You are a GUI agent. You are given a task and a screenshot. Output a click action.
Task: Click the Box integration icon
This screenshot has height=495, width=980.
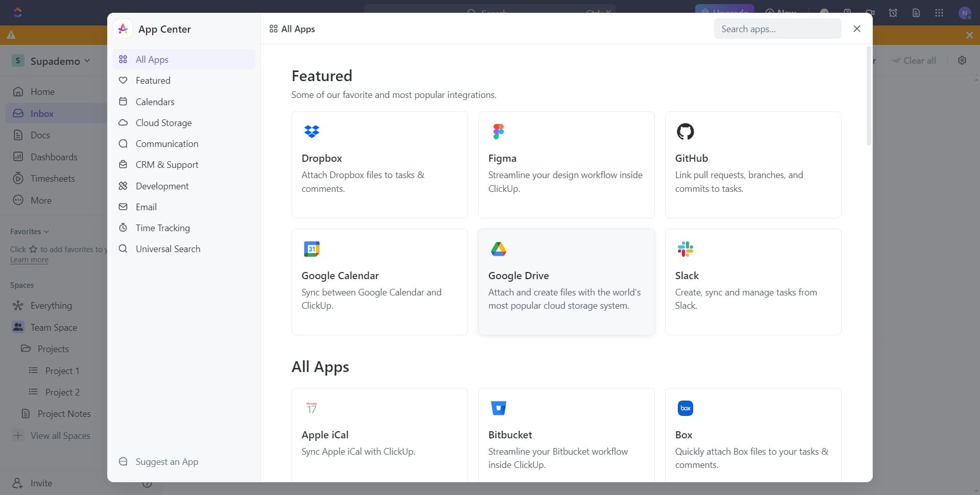pyautogui.click(x=685, y=408)
